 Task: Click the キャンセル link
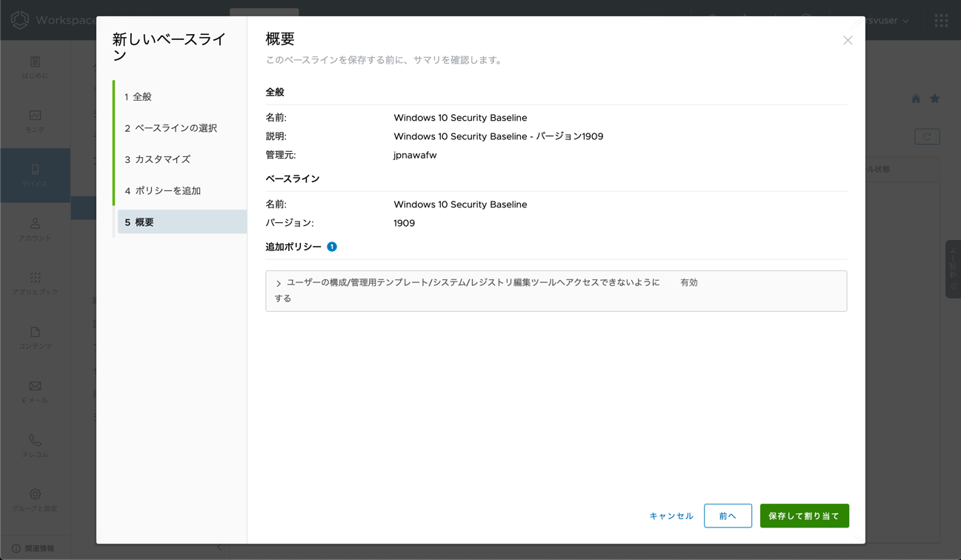671,516
